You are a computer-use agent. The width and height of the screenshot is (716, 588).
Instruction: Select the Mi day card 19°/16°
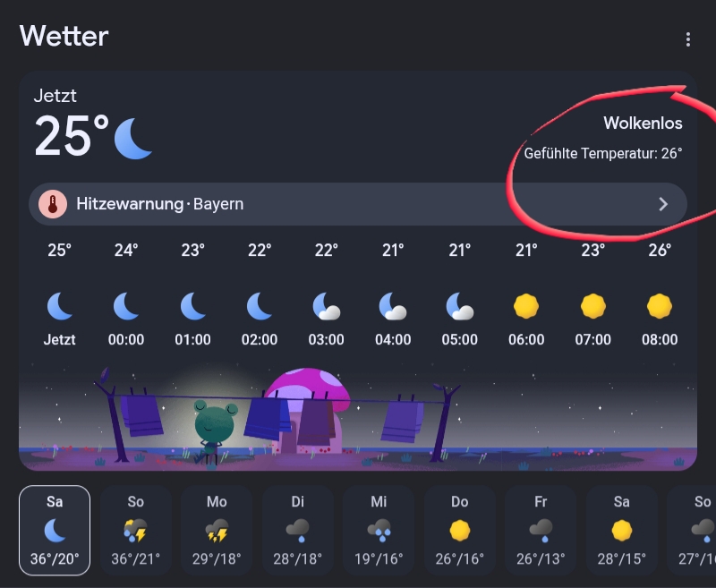click(379, 530)
